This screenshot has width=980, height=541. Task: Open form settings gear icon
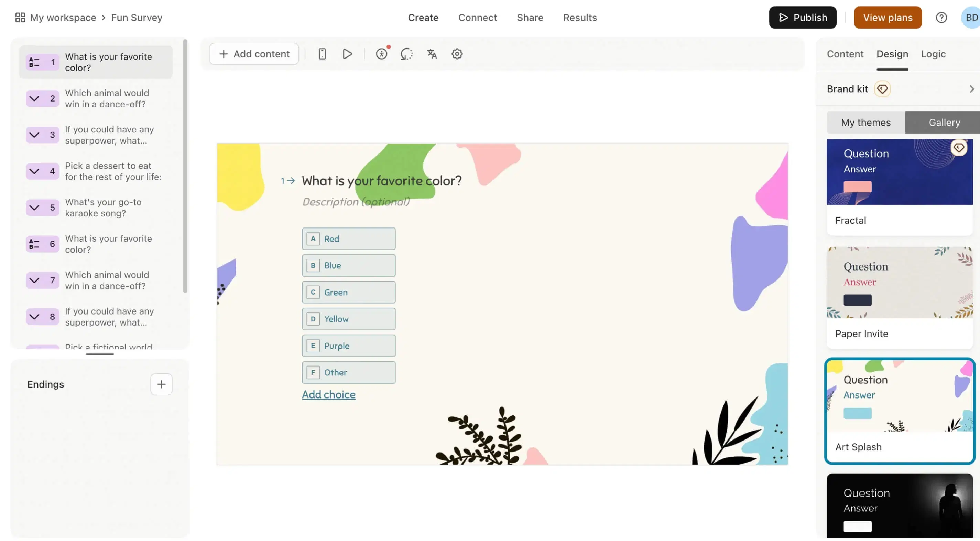pyautogui.click(x=457, y=54)
